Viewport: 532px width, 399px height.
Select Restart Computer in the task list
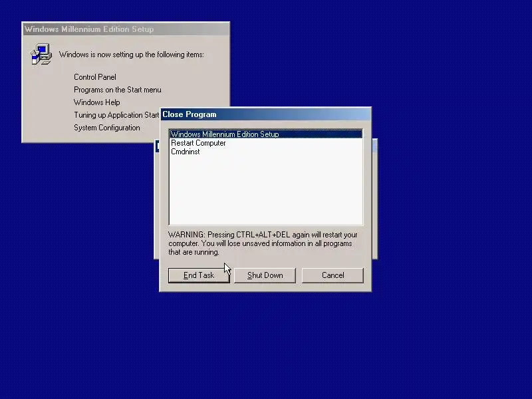pos(265,143)
